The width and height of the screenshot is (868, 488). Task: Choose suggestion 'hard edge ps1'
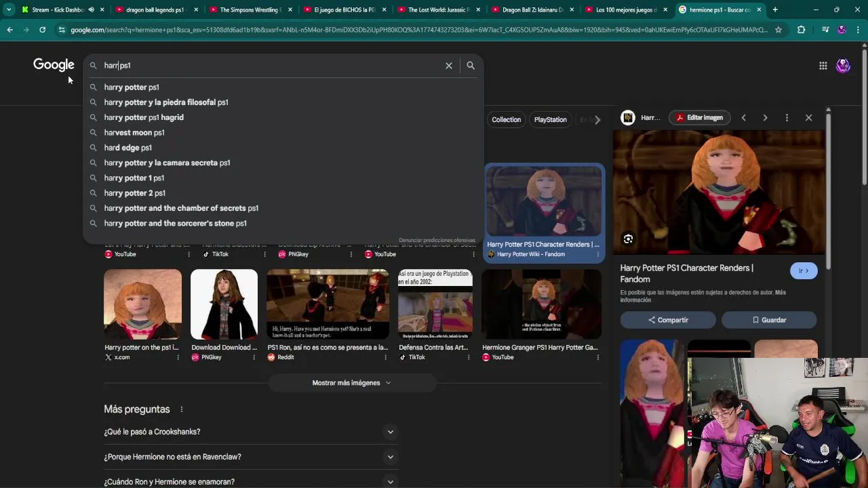pos(283,148)
